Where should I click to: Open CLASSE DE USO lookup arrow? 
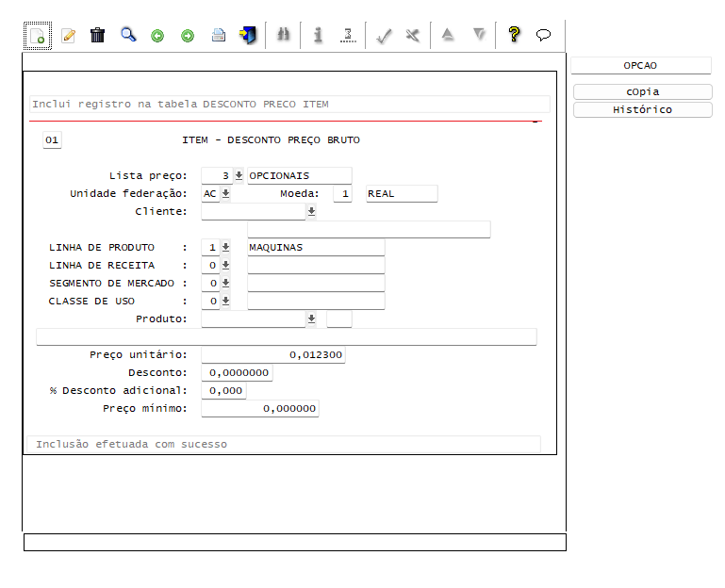click(x=225, y=301)
